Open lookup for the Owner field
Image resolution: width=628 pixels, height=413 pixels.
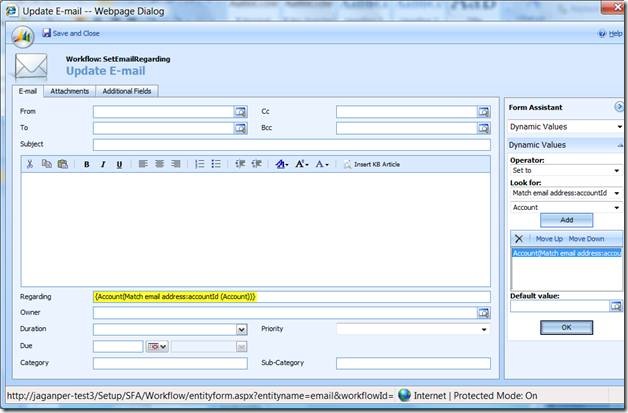pos(484,313)
